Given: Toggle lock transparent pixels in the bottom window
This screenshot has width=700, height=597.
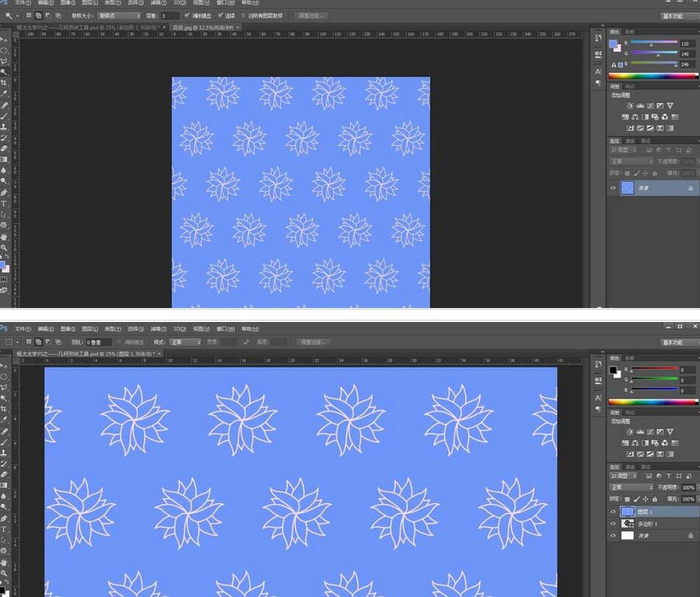Looking at the screenshot, I should tap(627, 499).
